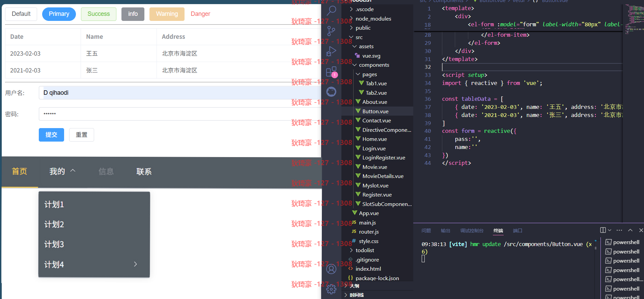Screen dimensions: 644x299
Task: Click the Danger text button
Action: 200,14
